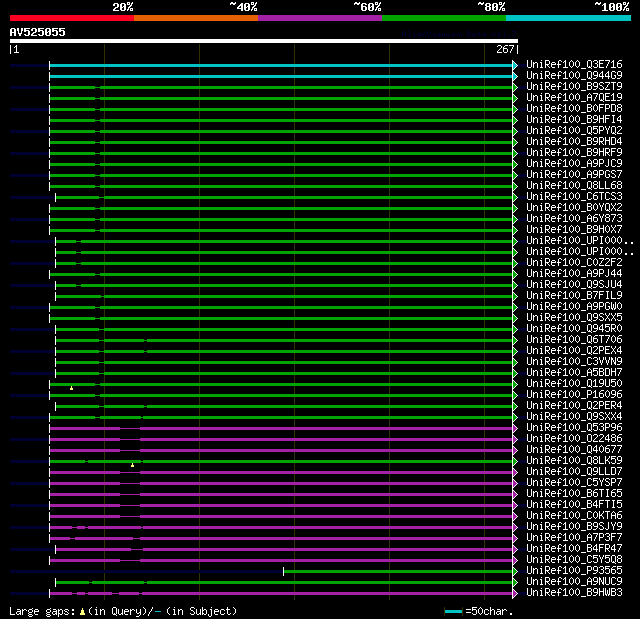Select UniRef100_Q8LK59 label

pyautogui.click(x=574, y=461)
